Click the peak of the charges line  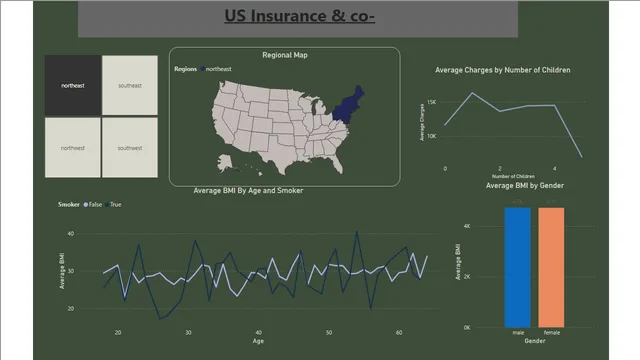[x=472, y=93]
